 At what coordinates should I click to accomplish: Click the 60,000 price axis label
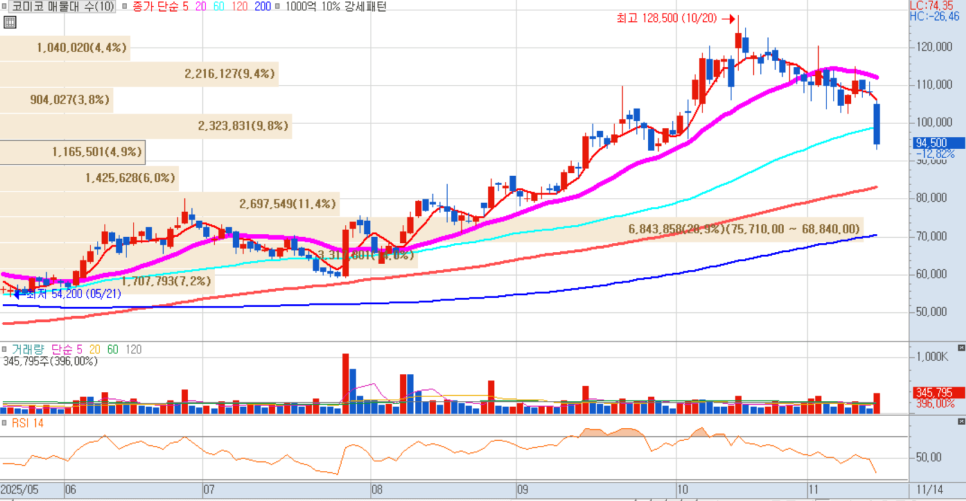click(x=930, y=274)
